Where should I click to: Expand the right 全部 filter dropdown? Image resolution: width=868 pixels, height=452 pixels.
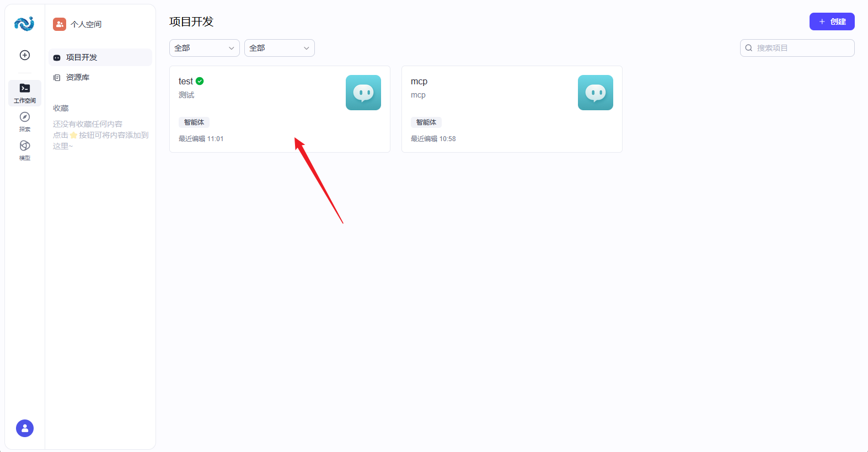[279, 48]
